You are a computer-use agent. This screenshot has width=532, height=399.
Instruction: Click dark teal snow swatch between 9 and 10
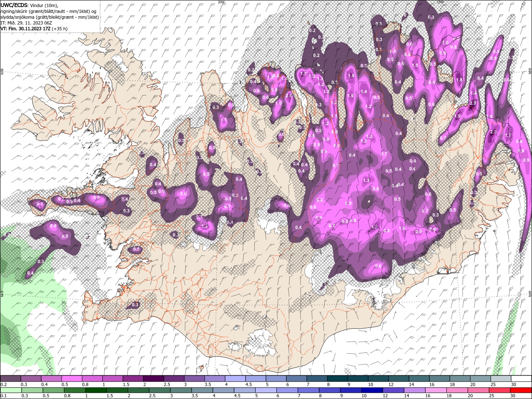click(358, 379)
